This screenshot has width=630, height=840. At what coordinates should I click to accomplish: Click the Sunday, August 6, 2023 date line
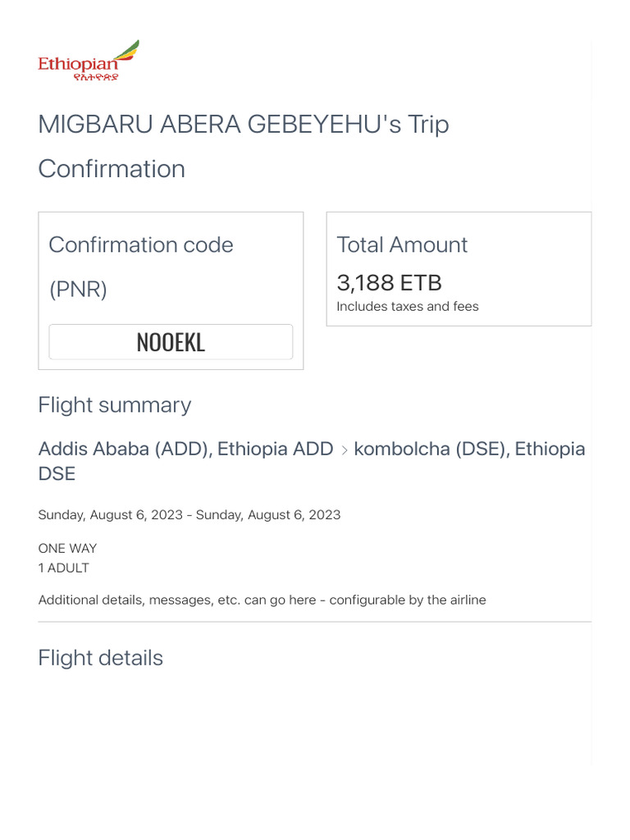click(189, 515)
